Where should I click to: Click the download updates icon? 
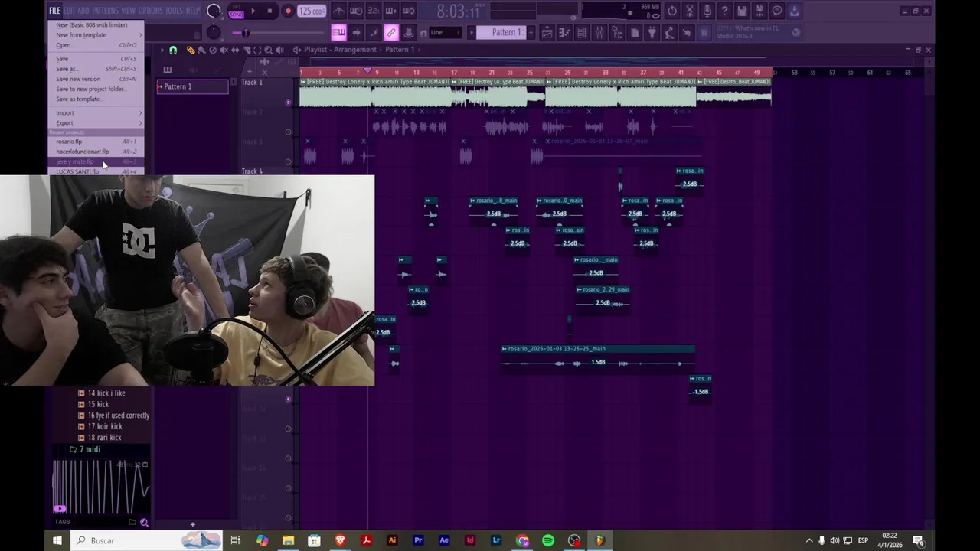coord(795,11)
